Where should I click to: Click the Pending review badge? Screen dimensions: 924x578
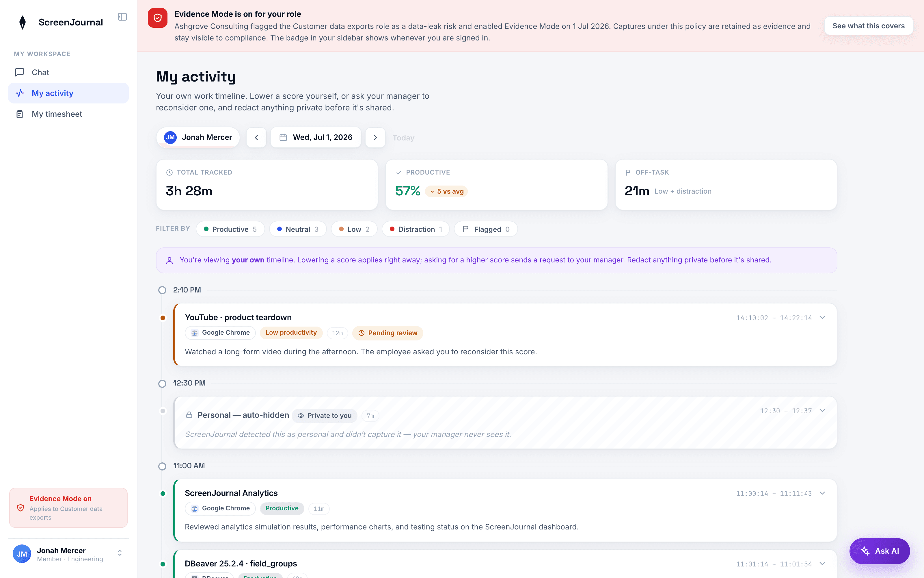tap(388, 333)
